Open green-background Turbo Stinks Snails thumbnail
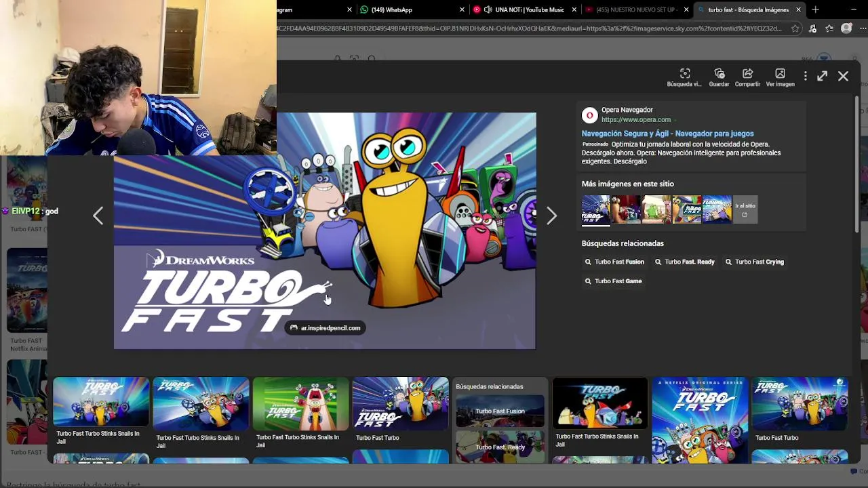Viewport: 868px width, 488px height. click(x=300, y=404)
